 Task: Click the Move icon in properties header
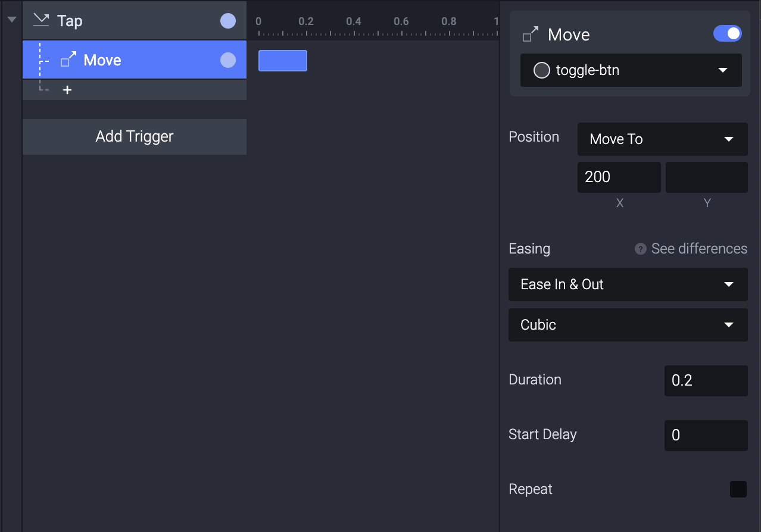coord(531,35)
